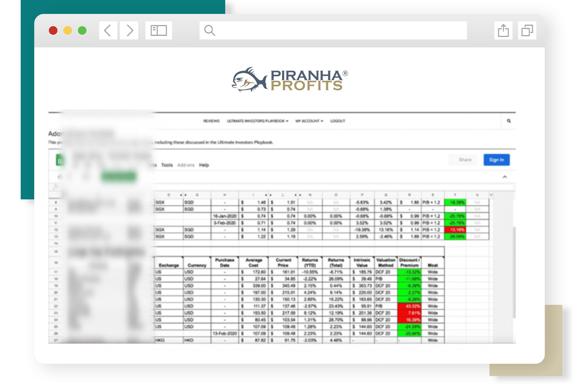The image size is (579, 392).
Task: Click the site search magnifier icon
Action: pos(509,121)
